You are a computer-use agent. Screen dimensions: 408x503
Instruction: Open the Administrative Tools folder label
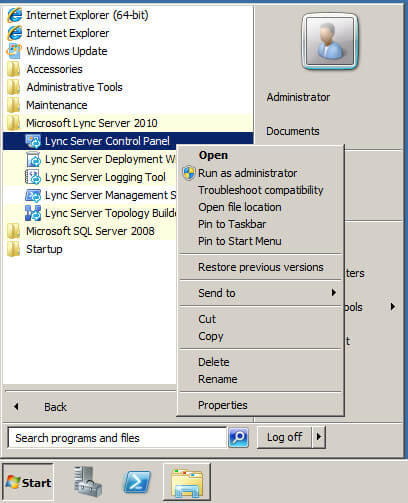74,87
